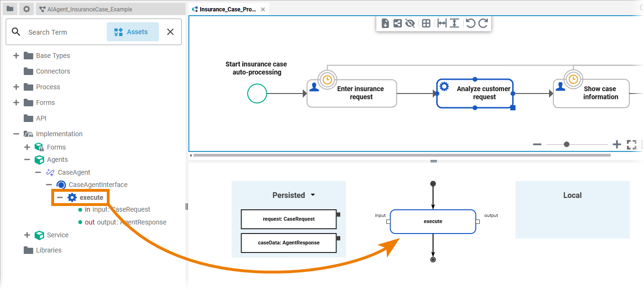Click the diagram zoom slider handle

pyautogui.click(x=567, y=144)
